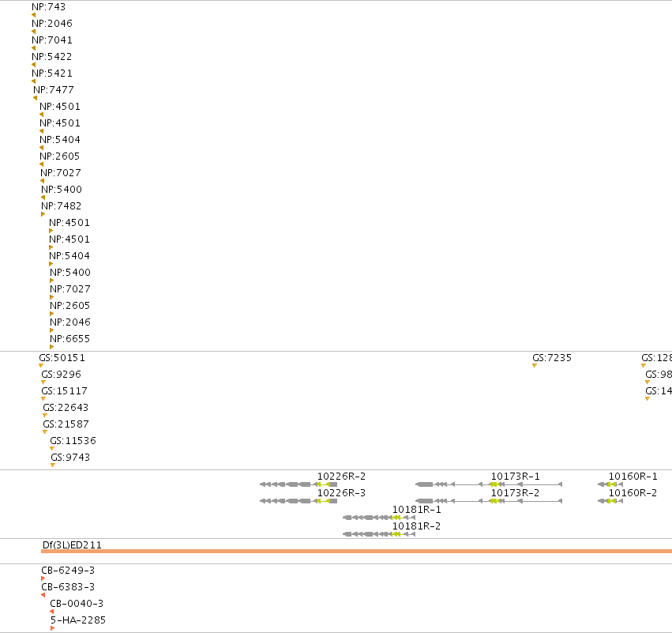Click the 10173R-1 gene model glyph
Viewport: 672px width, 633px height.
click(489, 484)
